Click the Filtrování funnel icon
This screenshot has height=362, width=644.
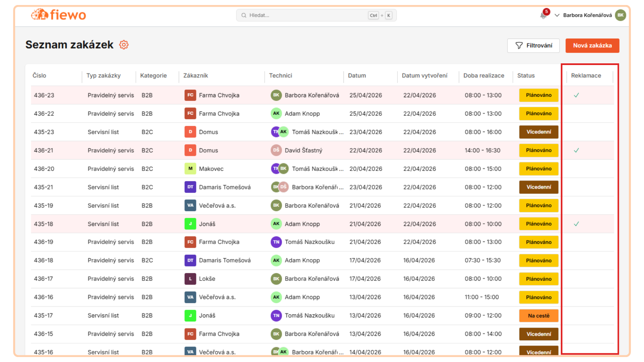(519, 46)
